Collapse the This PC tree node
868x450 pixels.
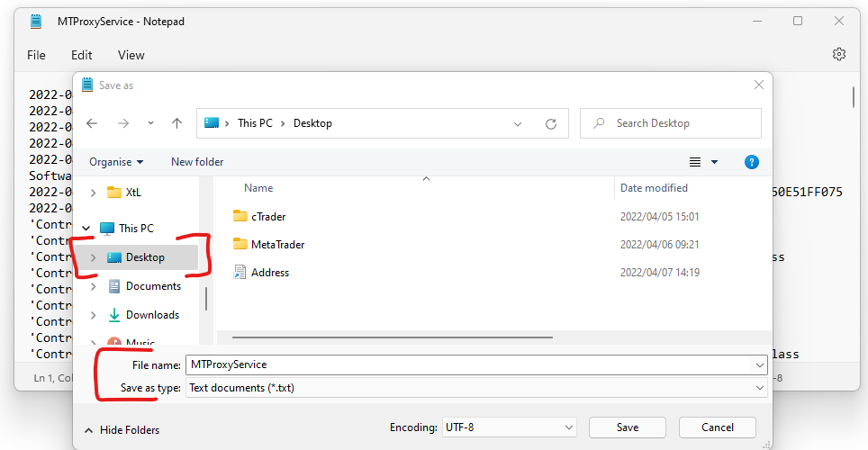tap(86, 228)
